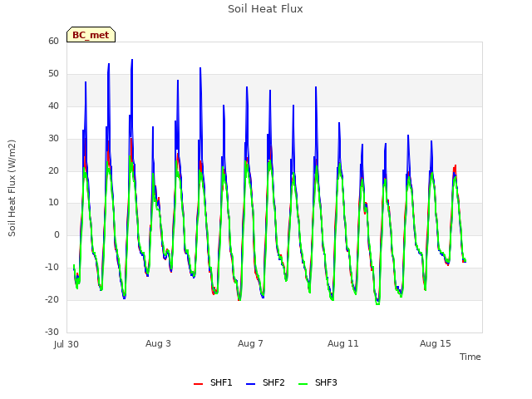Toggle the SHF3 legend entry

(x=318, y=382)
